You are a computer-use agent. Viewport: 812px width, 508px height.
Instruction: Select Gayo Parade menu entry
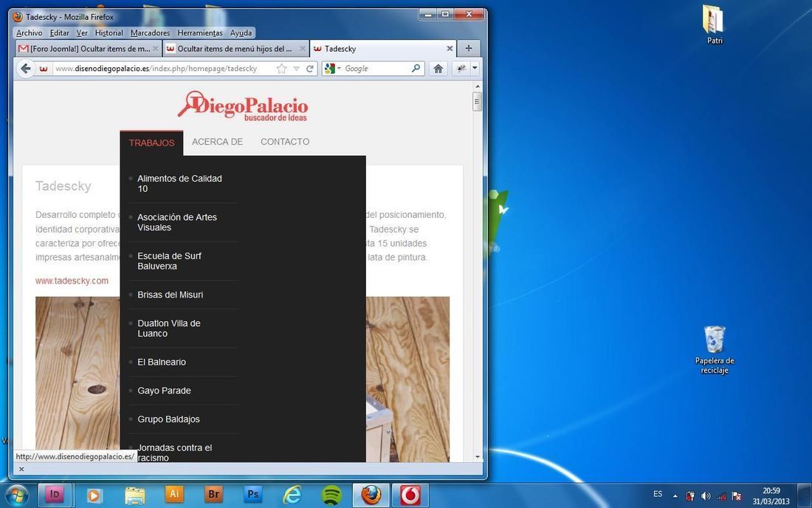click(164, 391)
